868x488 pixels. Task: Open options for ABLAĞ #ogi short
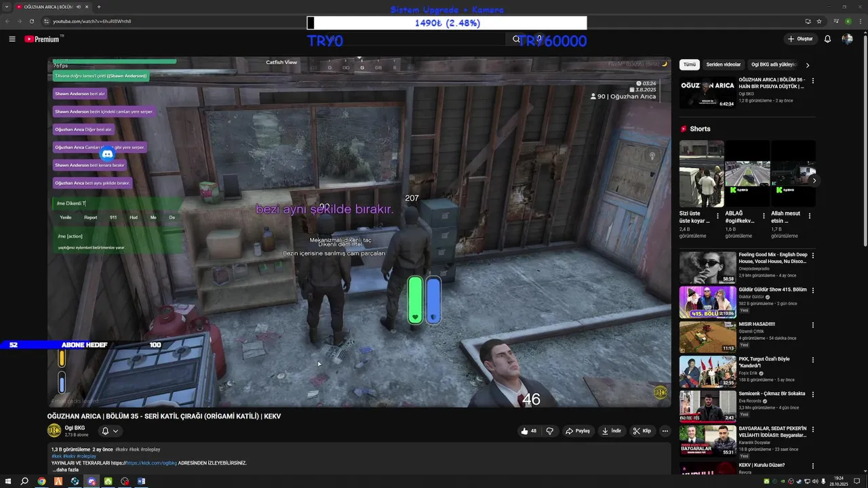pos(764,216)
